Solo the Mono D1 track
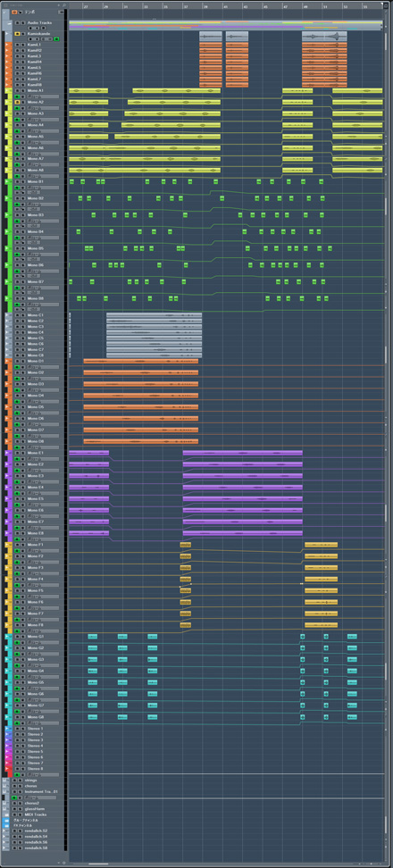Screen dimensions: 393x868 [x=22, y=361]
